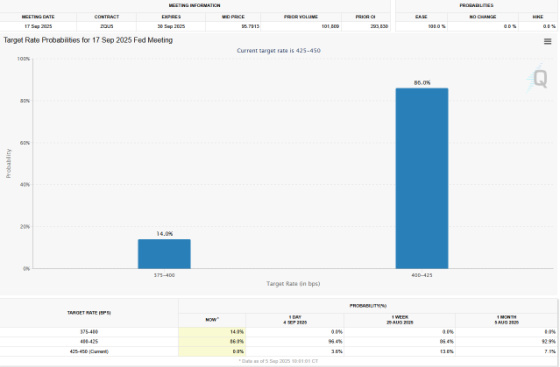Click the 86.0% bar data label
Image resolution: width=560 pixels, height=367 pixels.
pos(422,83)
